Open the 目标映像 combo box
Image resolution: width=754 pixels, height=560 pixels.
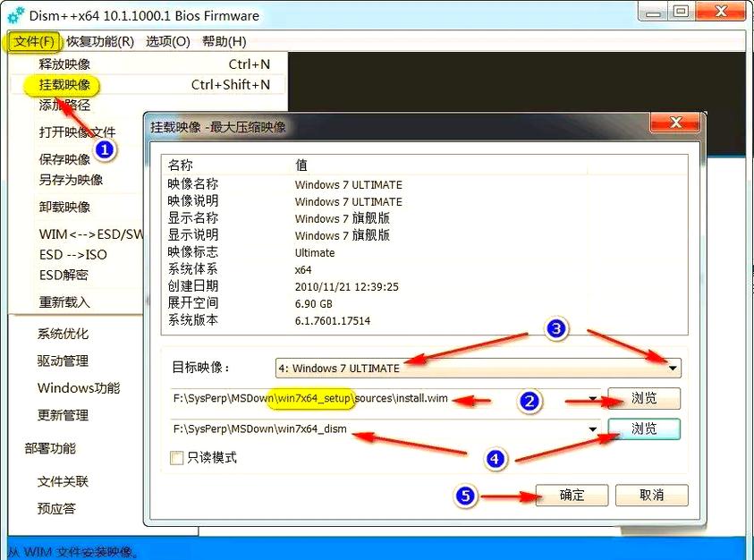point(478,368)
